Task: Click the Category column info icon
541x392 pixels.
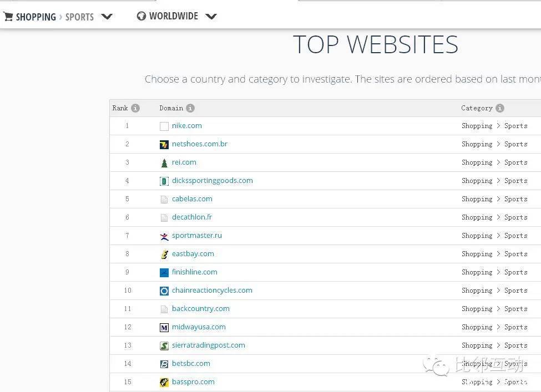Action: [x=500, y=108]
